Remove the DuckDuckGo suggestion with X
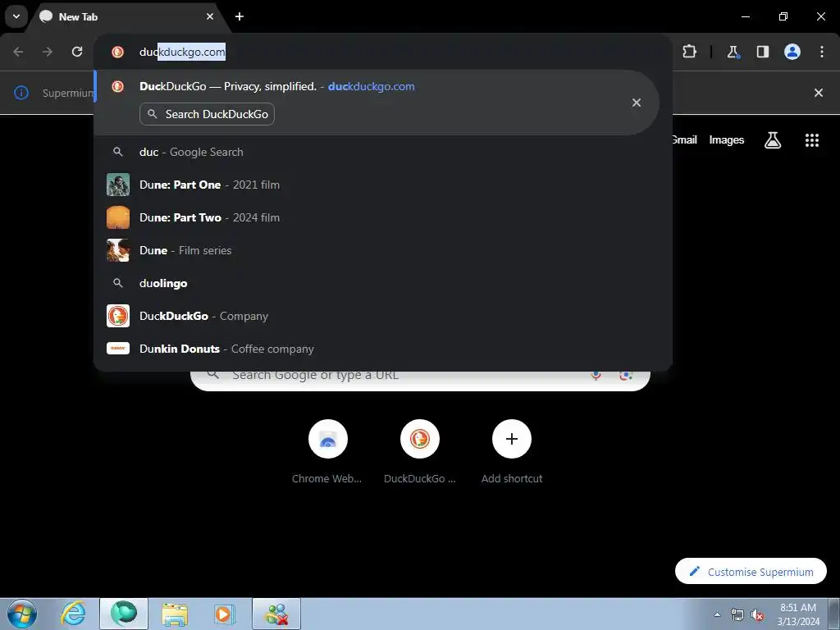The image size is (840, 630). pyautogui.click(x=636, y=103)
